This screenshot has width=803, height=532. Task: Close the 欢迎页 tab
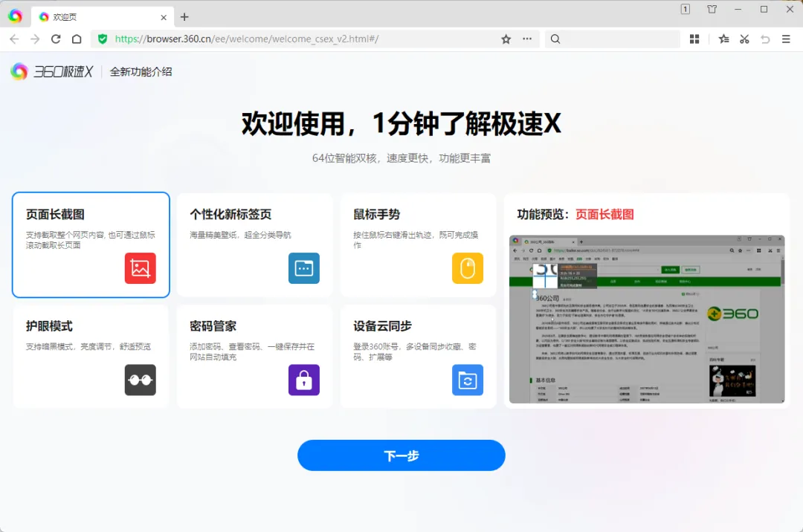(164, 17)
